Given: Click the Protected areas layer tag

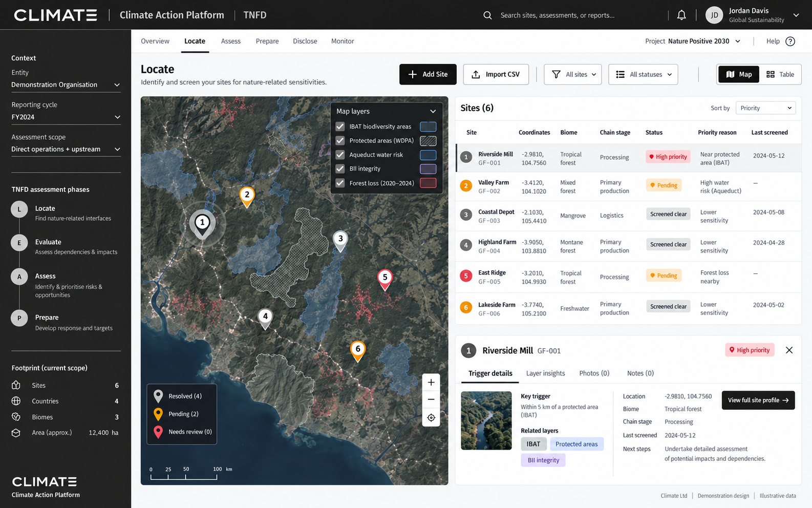Looking at the screenshot, I should [576, 444].
